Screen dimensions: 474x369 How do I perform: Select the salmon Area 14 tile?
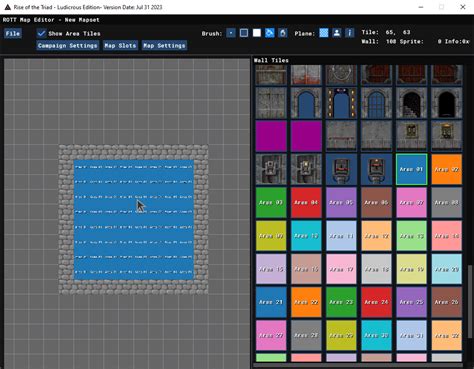coord(447,236)
